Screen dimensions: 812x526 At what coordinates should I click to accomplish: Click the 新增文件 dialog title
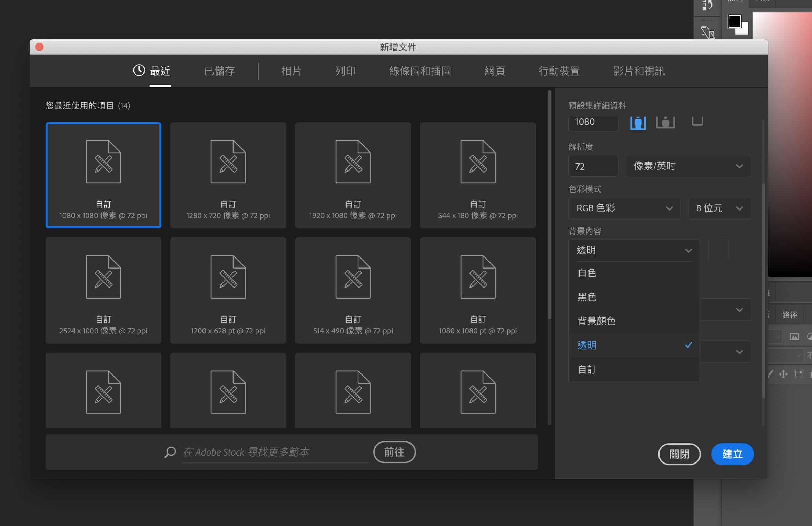pyautogui.click(x=398, y=47)
